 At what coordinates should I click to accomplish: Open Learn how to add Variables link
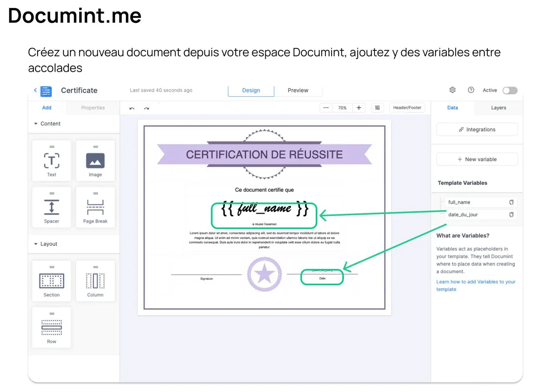tap(476, 285)
